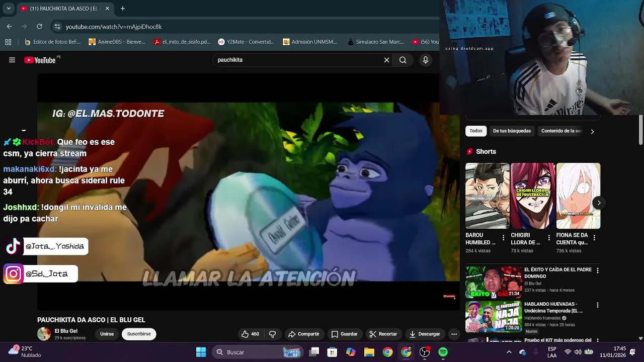Open the YouTube hamburger guide menu
The height and width of the screenshot is (362, 644).
click(x=12, y=60)
